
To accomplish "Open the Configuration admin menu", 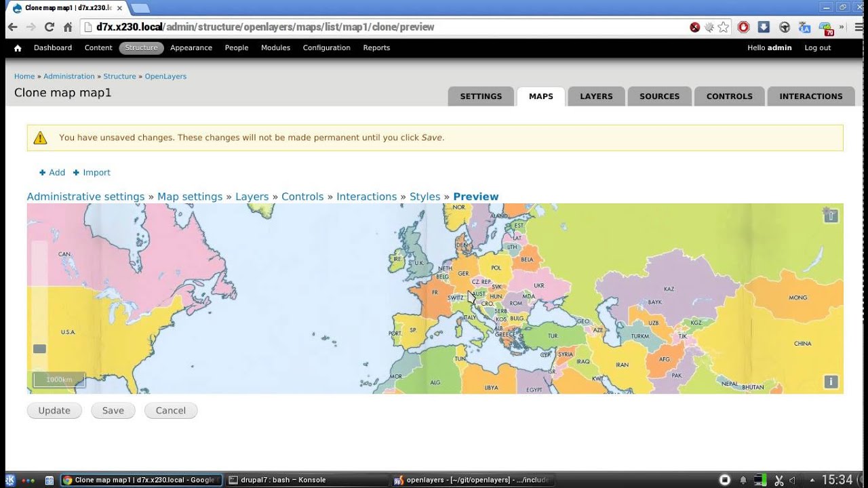I will [327, 48].
